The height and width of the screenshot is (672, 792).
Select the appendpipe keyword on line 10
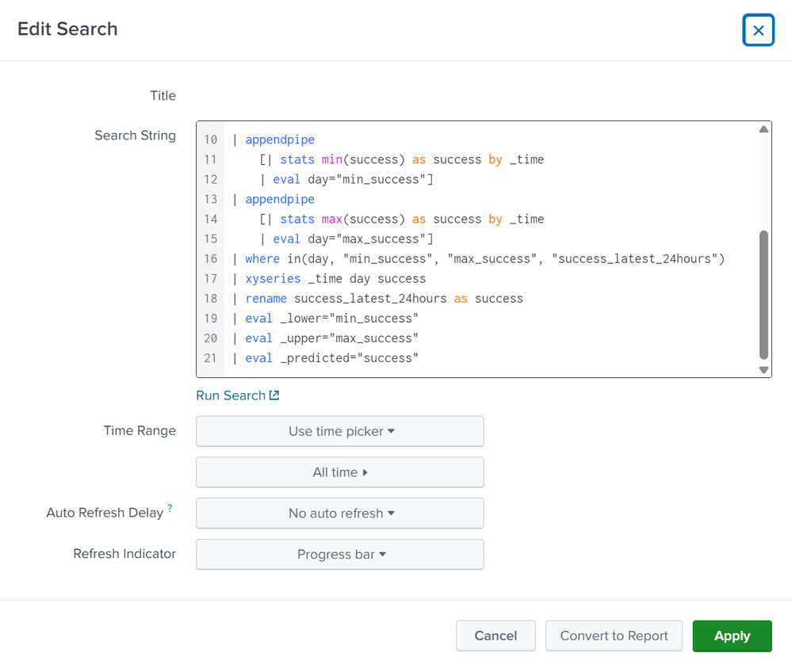coord(279,139)
